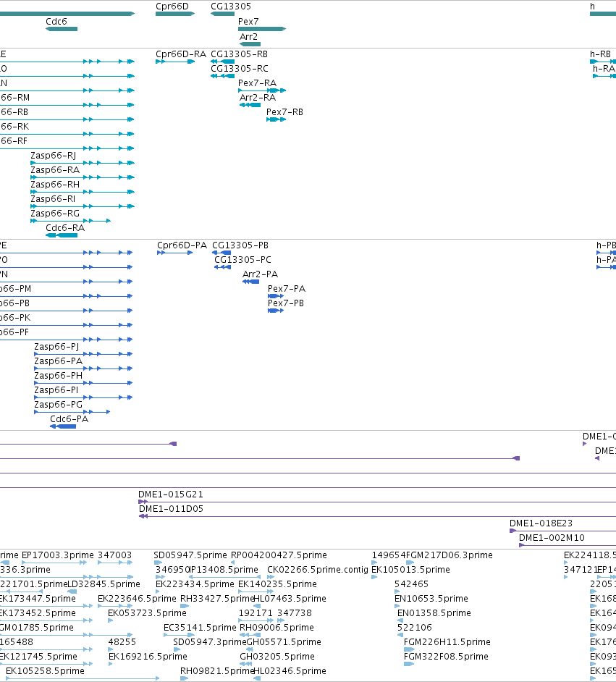Screen dimensions: 616x682
Task: Click the EK105013.5prime EST
Action: (x=374, y=577)
